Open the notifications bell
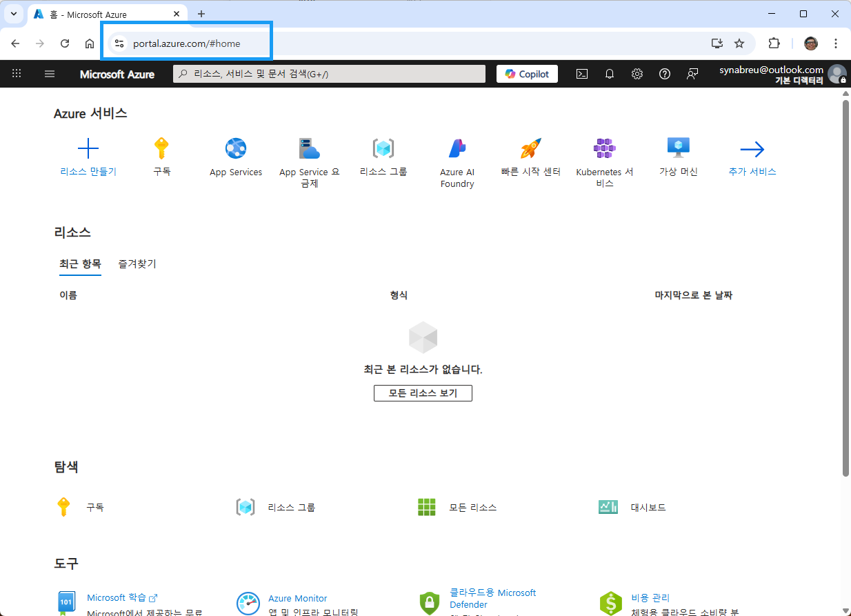This screenshot has height=616, width=851. click(610, 74)
